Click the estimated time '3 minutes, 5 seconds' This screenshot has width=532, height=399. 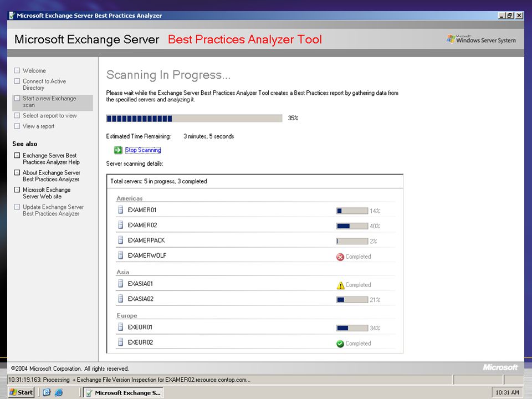click(209, 136)
